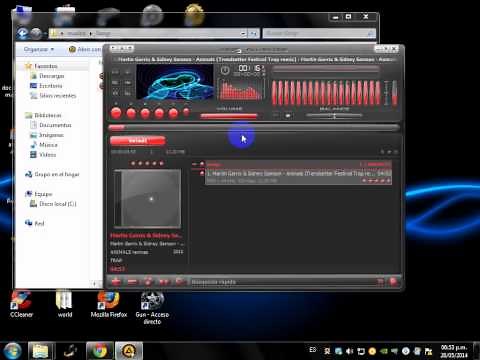480x360 pixels.
Task: Click the fourth red icon in playlist toolbar
Action: tap(164, 282)
